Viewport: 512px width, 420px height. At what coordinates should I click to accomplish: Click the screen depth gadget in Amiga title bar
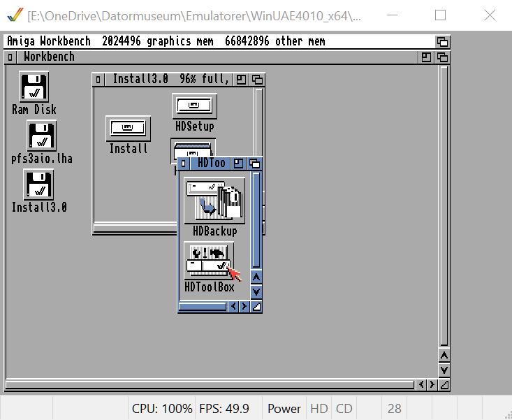point(442,41)
